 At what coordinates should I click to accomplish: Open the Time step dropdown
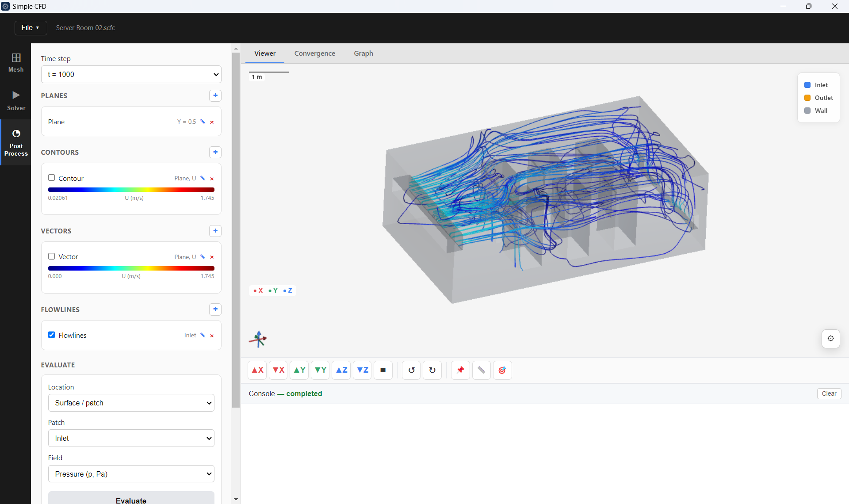131,74
